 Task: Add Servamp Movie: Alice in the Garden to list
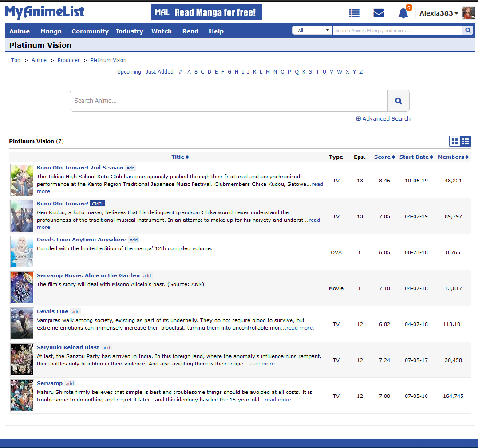click(147, 276)
